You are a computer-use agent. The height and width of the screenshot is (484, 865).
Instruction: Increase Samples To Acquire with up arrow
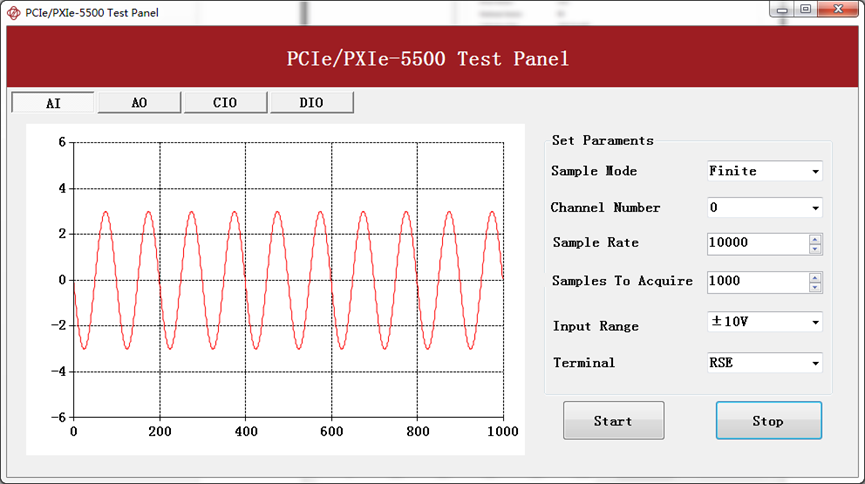coord(815,277)
